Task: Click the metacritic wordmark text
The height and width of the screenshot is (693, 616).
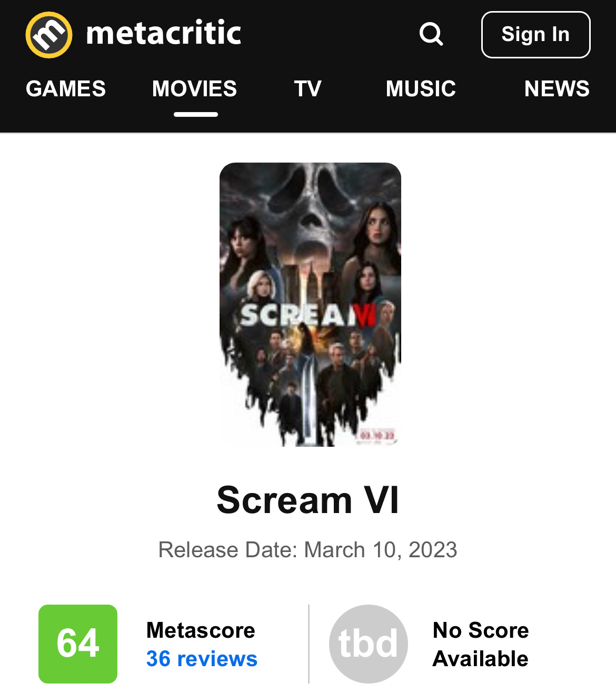Action: 164,33
